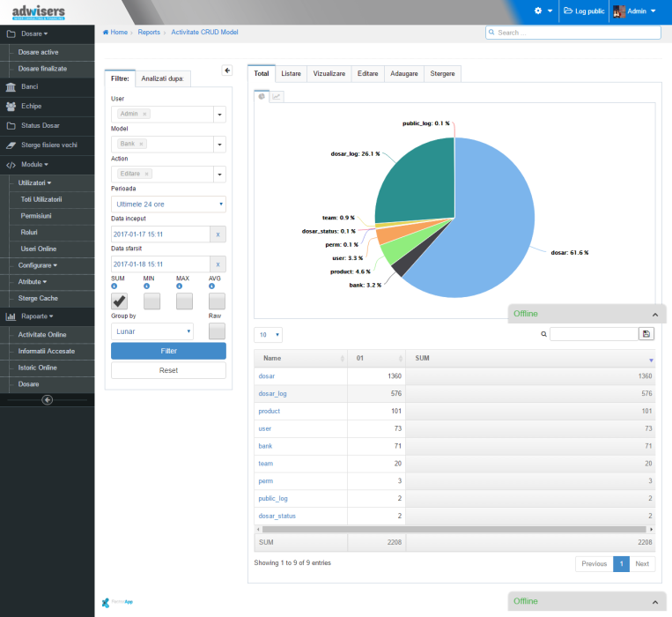Switch to the Adaugare tab

pos(404,74)
